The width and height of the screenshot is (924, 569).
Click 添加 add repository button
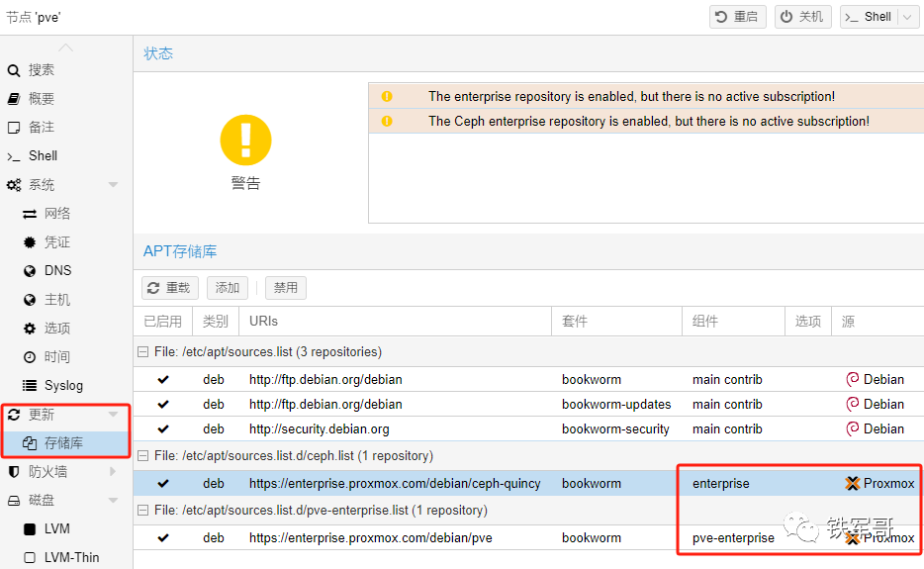228,288
